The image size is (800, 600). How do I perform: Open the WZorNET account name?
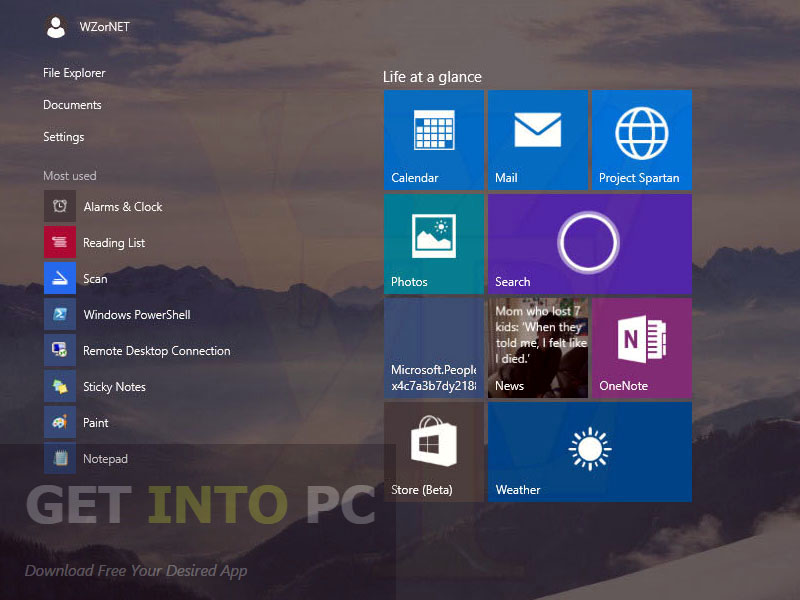tap(105, 27)
